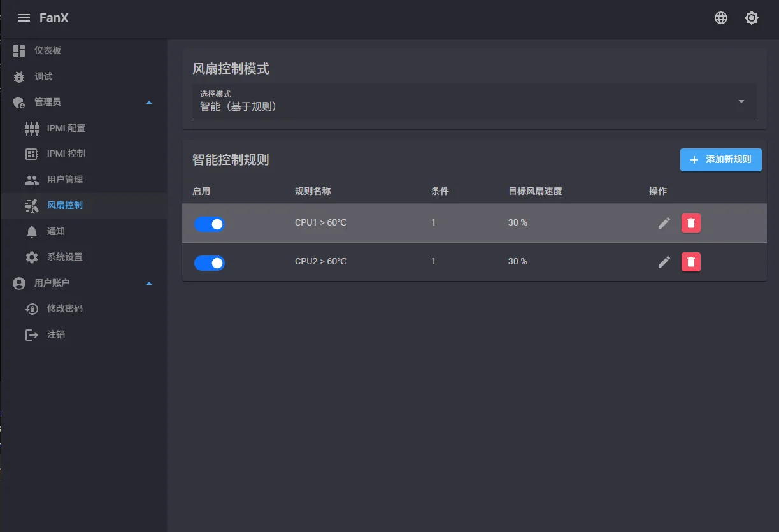Delete the CPU1 > 60℃ rule

(691, 223)
